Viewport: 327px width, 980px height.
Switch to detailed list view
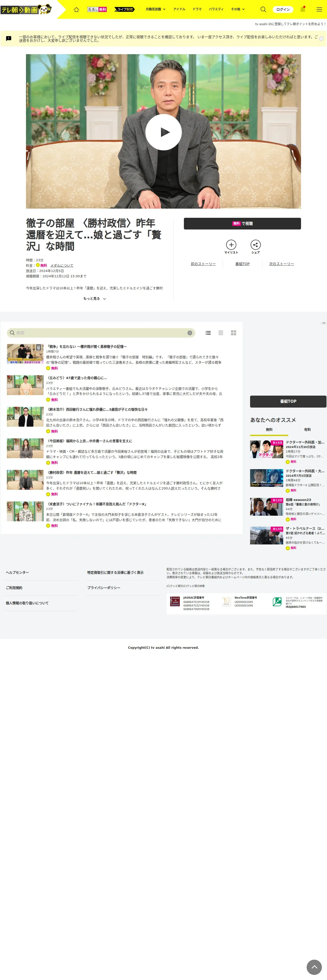point(208,333)
